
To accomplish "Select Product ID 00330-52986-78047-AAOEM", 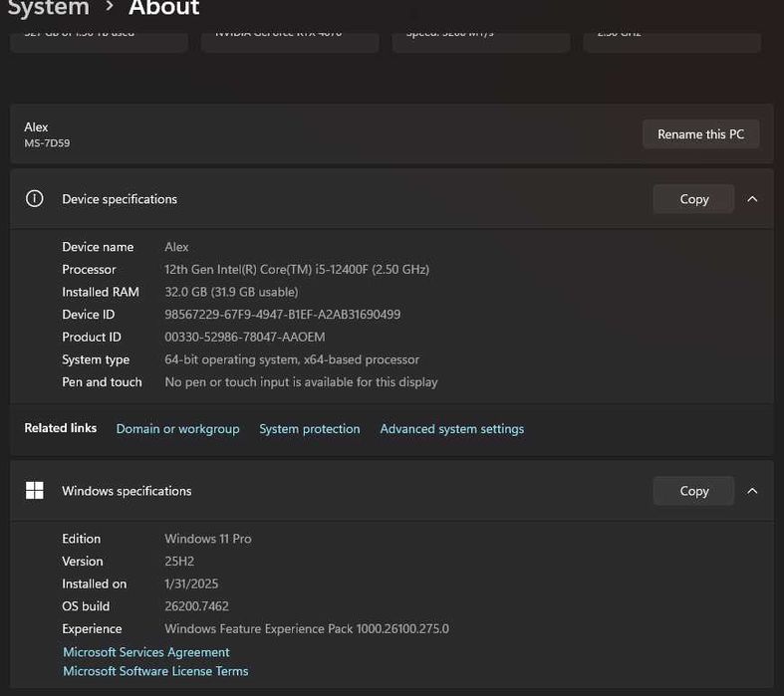I will coord(244,337).
